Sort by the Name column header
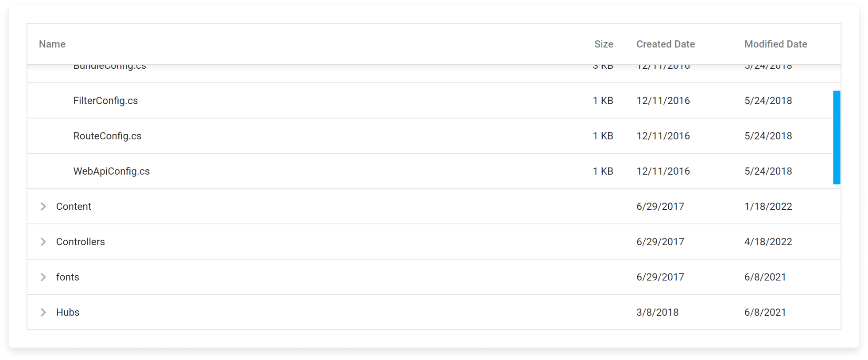 [x=52, y=44]
